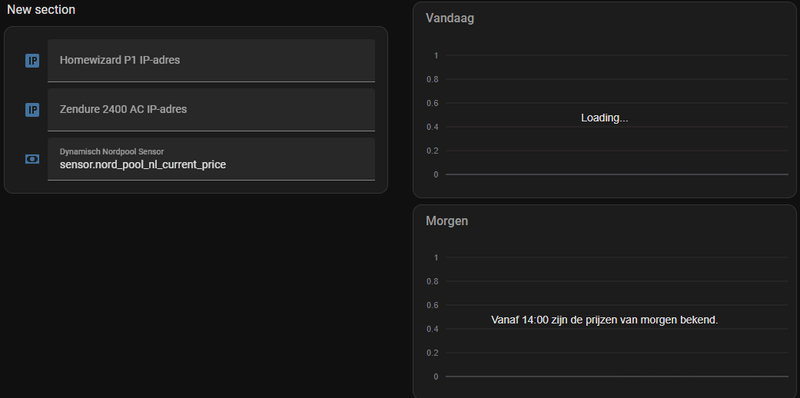
Task: Click the 0.2 axis label in Morgen chart
Action: tap(432, 353)
